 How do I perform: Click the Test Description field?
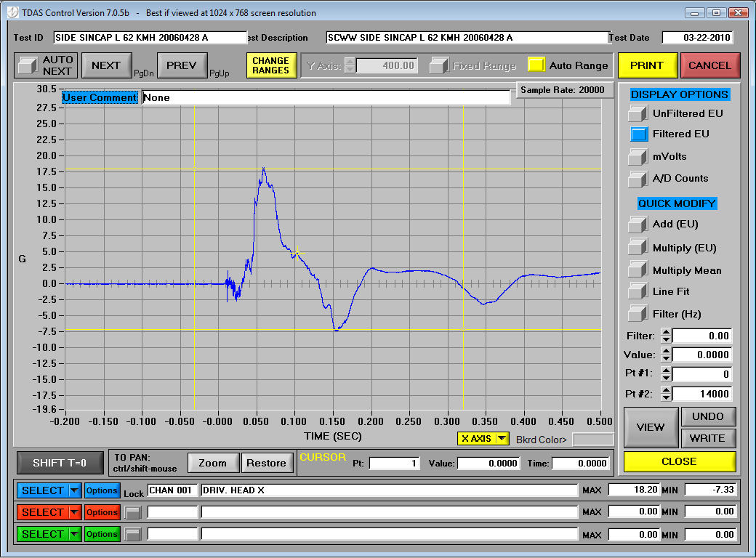pos(467,38)
